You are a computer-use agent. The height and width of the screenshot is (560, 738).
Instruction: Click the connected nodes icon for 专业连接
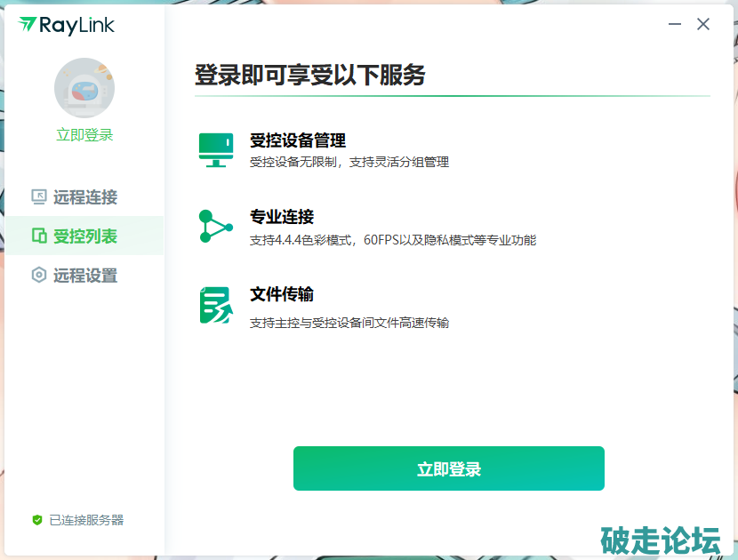[215, 227]
